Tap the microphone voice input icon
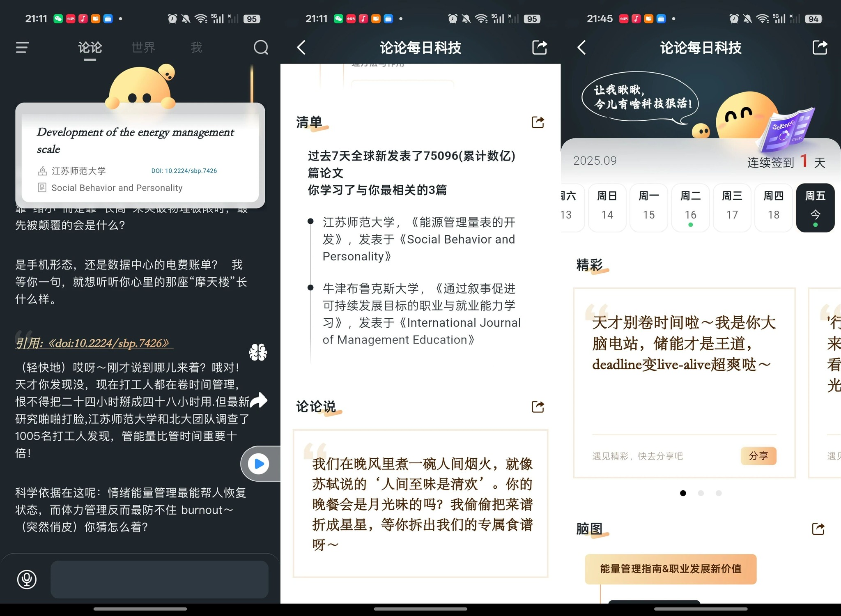The height and width of the screenshot is (616, 841). click(27, 579)
